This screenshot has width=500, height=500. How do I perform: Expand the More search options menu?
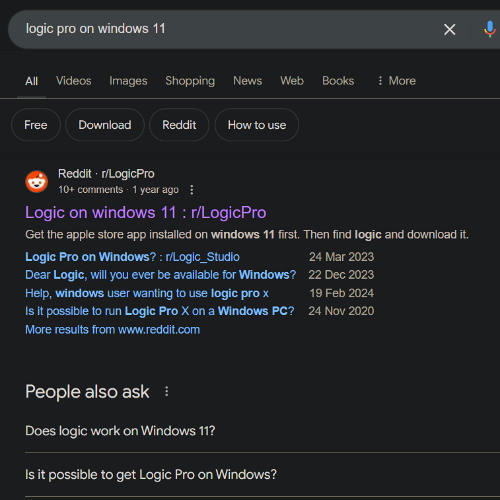tap(396, 81)
